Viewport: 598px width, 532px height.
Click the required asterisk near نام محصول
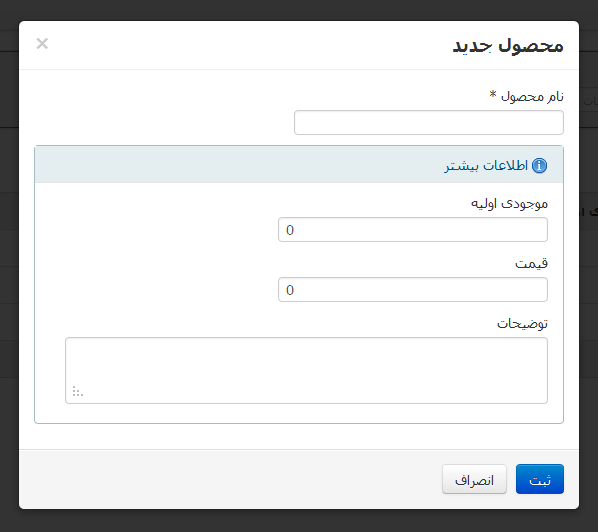pos(493,94)
